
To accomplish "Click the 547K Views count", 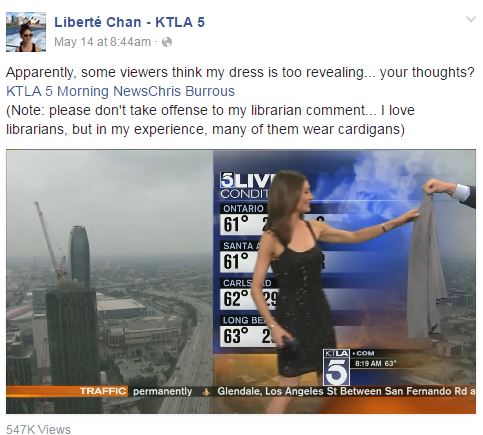I will 38,429.
